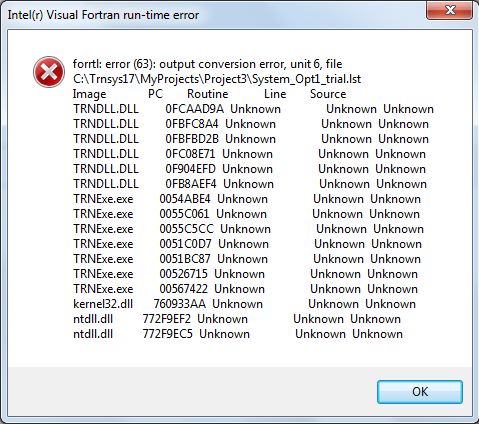Click the Routine column header
Viewport: 479px width, 424px height.
pos(208,94)
